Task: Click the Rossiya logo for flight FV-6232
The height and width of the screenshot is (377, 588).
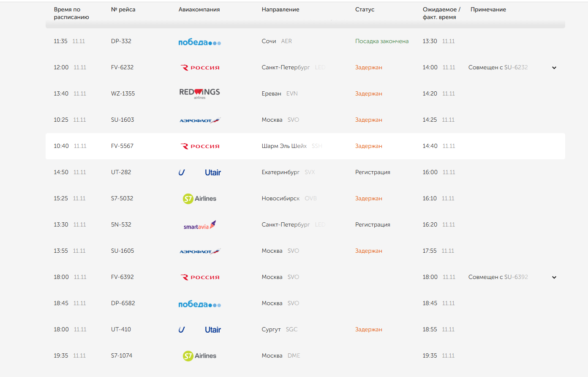Action: click(x=200, y=68)
